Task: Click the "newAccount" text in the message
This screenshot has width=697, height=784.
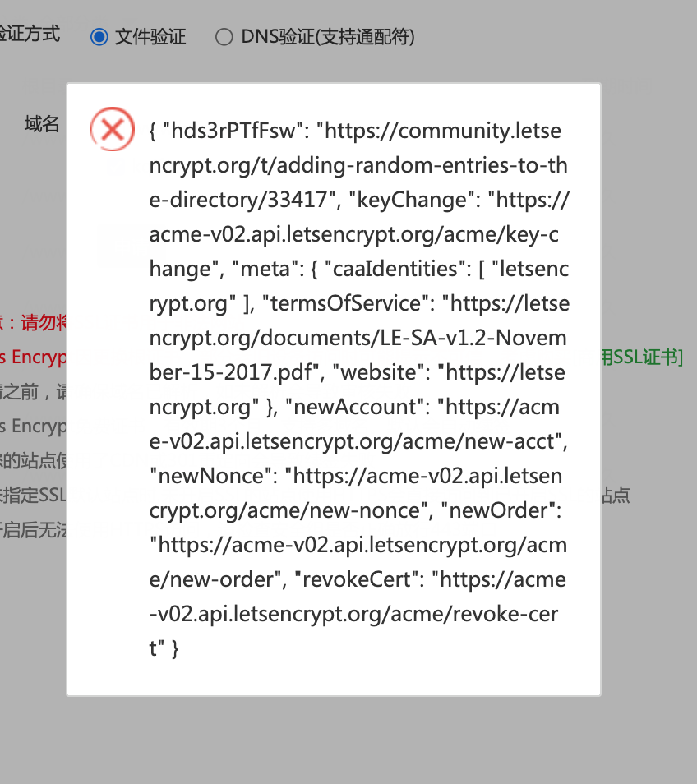Action: point(358,407)
